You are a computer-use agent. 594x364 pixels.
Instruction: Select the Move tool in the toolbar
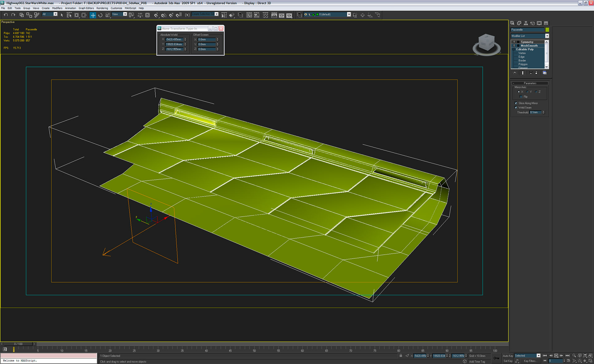tap(93, 15)
